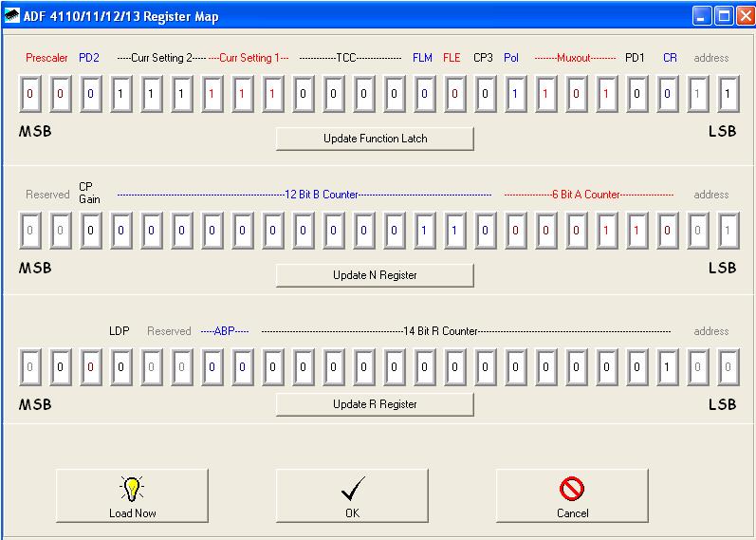
Task: Toggle the CR bit
Action: point(667,94)
